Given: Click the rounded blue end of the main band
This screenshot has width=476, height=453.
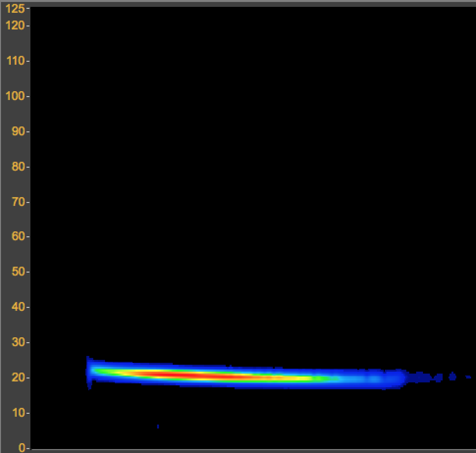Looking at the screenshot, I should [395, 378].
